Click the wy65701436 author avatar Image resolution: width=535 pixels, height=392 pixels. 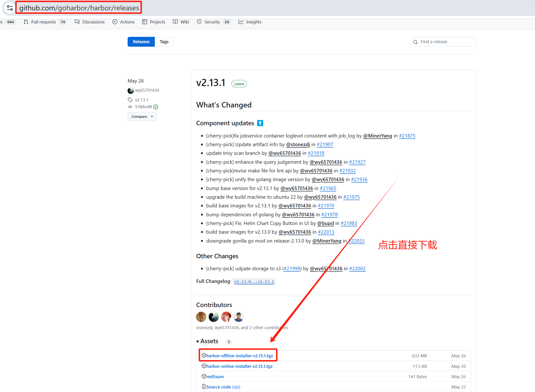(x=130, y=90)
